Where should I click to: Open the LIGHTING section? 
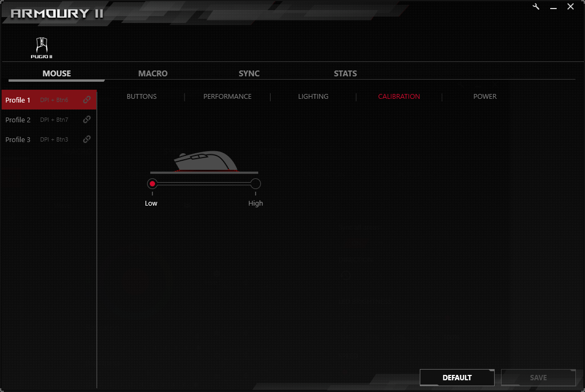point(313,97)
